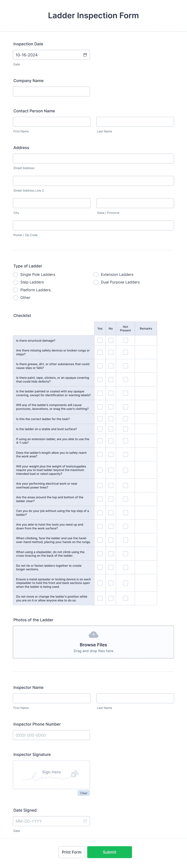
Task: Open the Inspection Date calendar picker
Action: (x=85, y=54)
